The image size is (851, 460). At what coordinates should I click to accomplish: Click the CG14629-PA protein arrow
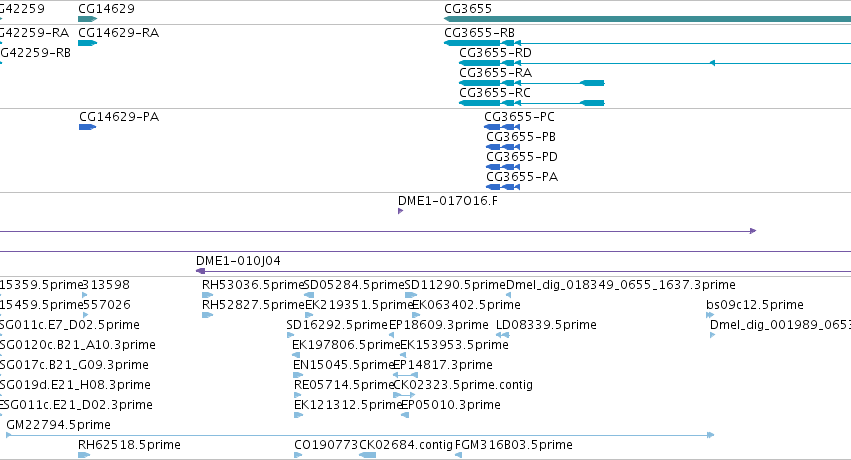[x=87, y=127]
